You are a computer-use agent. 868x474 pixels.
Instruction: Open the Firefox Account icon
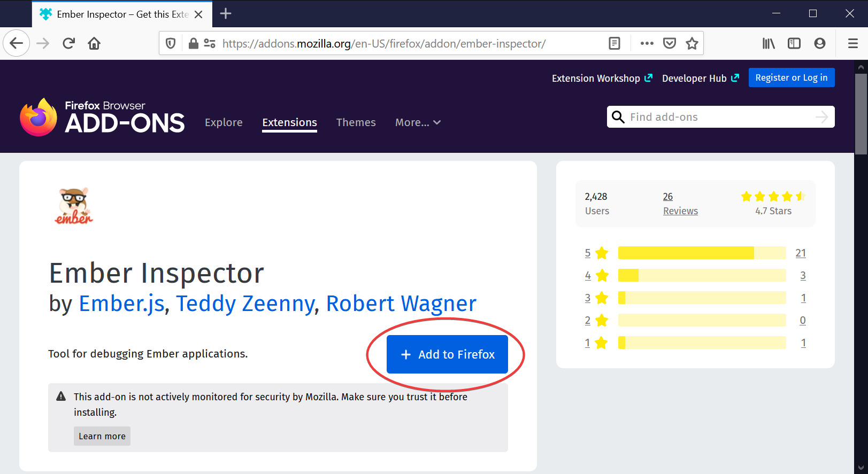click(x=820, y=43)
